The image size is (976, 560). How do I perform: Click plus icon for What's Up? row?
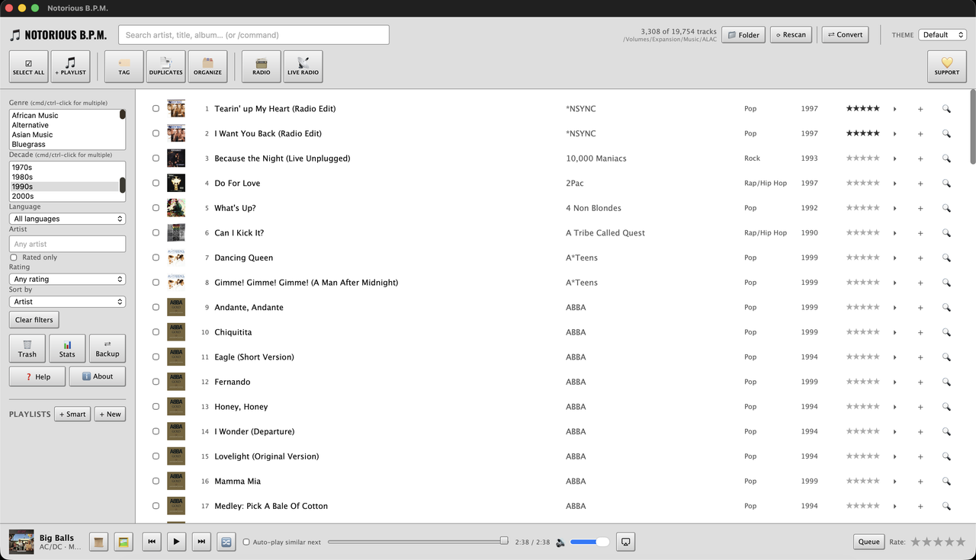(920, 208)
